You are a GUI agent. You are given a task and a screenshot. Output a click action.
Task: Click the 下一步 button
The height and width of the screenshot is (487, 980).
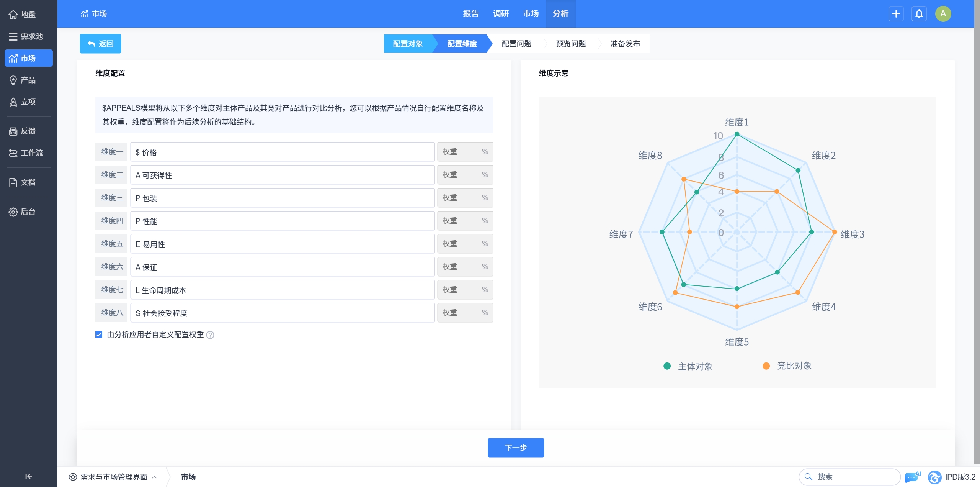[516, 448]
